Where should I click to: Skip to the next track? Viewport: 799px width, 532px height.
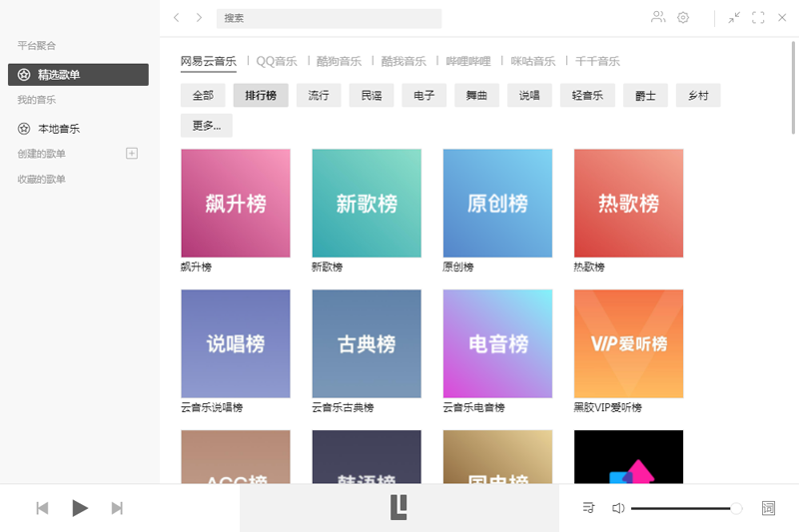pos(117,508)
